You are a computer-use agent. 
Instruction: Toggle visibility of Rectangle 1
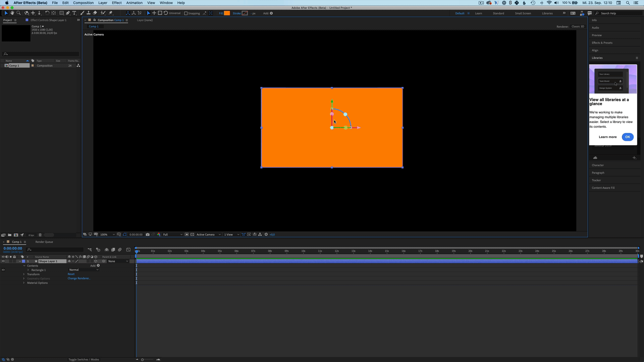click(x=3, y=270)
